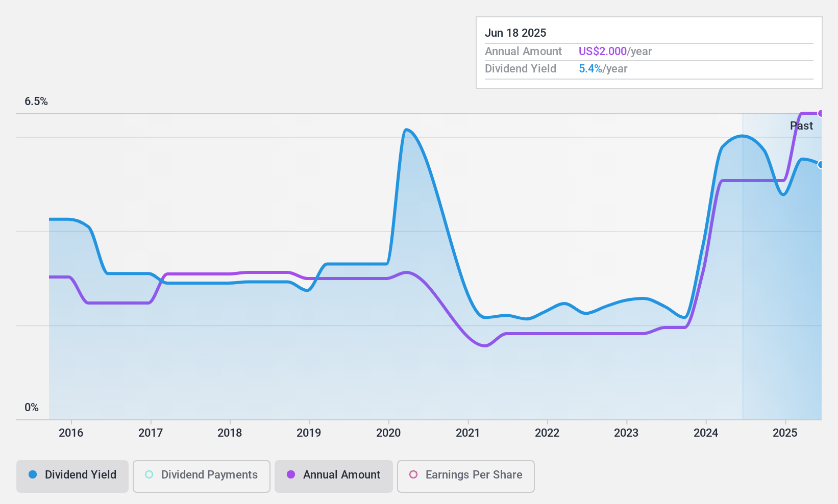Click the purple Annual Amount endpoint marker
This screenshot has height=504, width=838.
[x=821, y=113]
